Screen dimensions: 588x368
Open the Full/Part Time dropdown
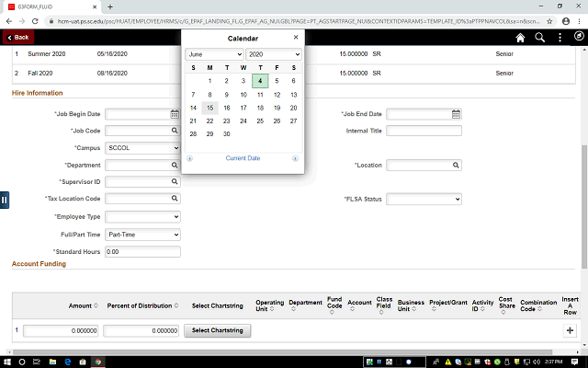142,235
